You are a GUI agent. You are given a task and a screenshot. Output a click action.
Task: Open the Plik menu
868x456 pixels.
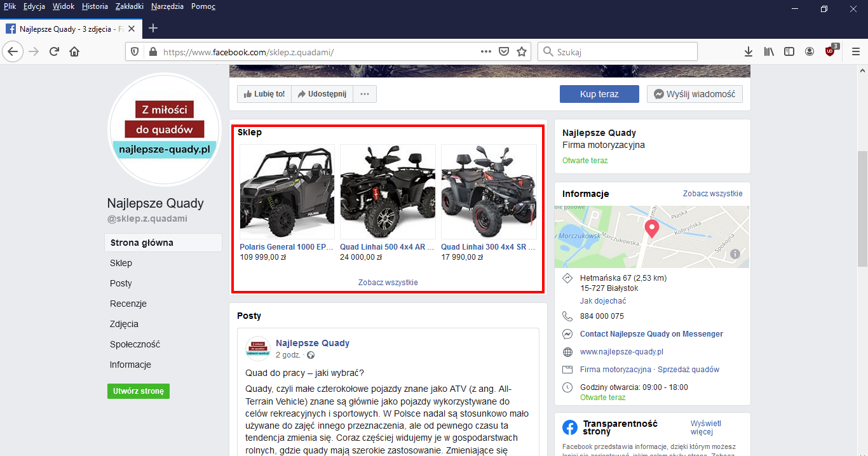point(10,6)
